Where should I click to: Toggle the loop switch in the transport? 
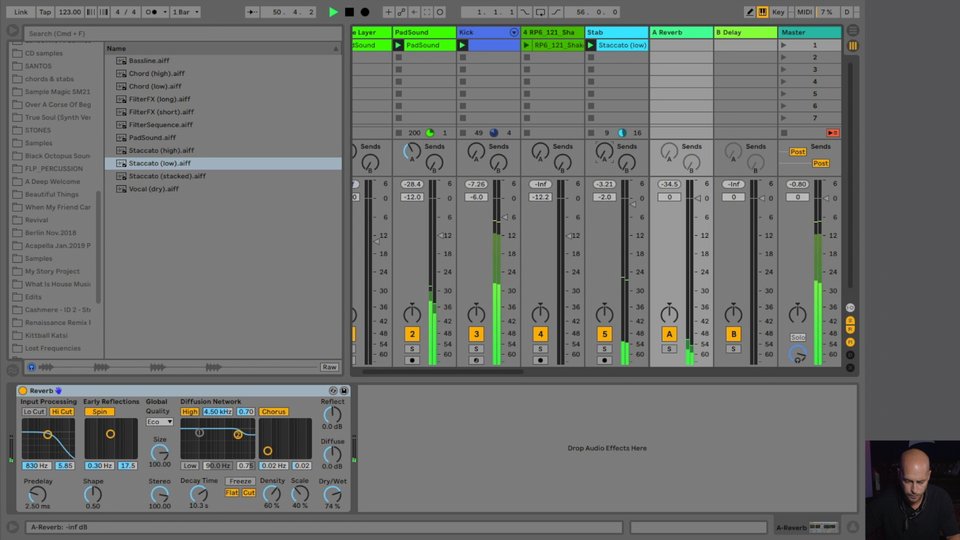(541, 12)
